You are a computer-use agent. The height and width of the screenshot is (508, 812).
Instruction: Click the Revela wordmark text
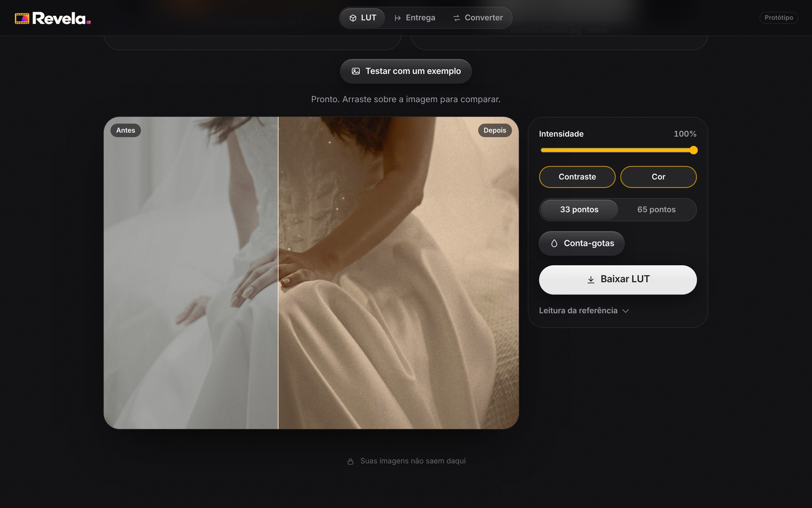tap(62, 18)
